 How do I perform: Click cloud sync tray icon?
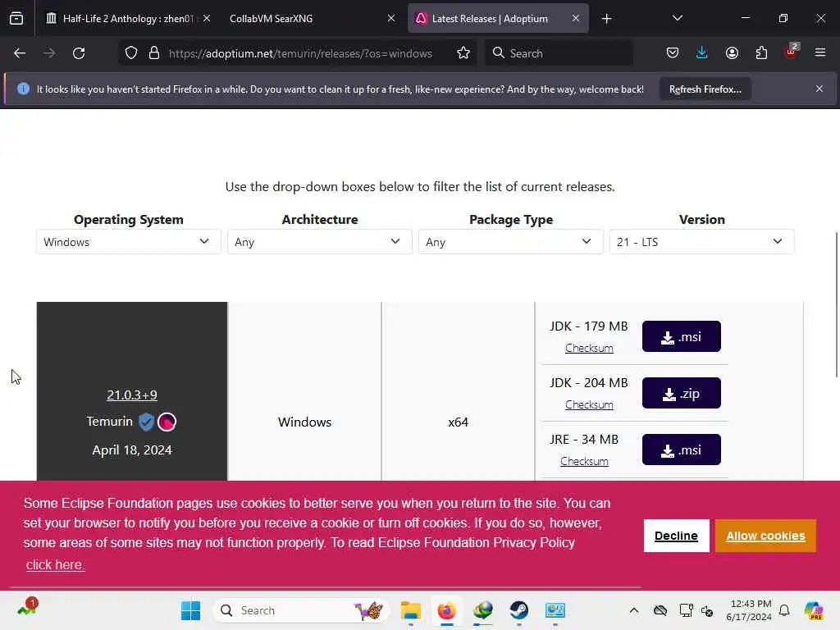coord(660,610)
